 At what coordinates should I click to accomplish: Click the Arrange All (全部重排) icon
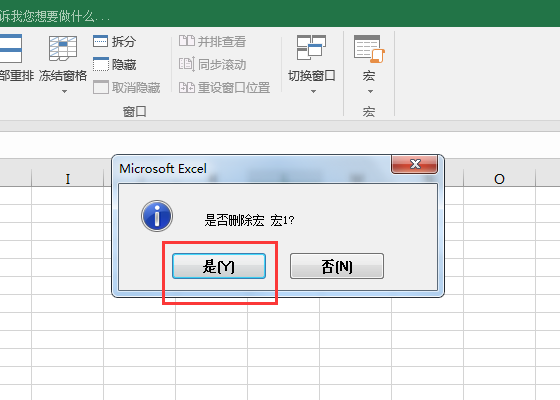11,48
